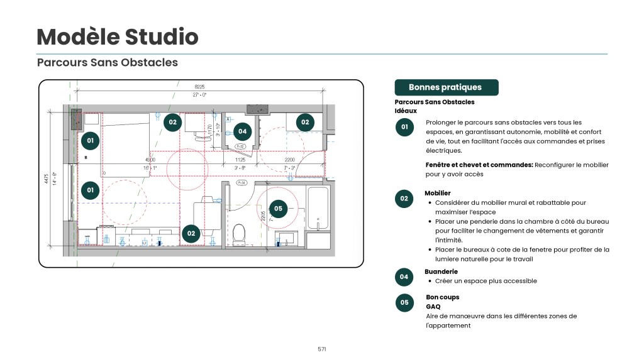Click the Modèle Studio title
This screenshot has height=362, width=644.
pos(118,36)
